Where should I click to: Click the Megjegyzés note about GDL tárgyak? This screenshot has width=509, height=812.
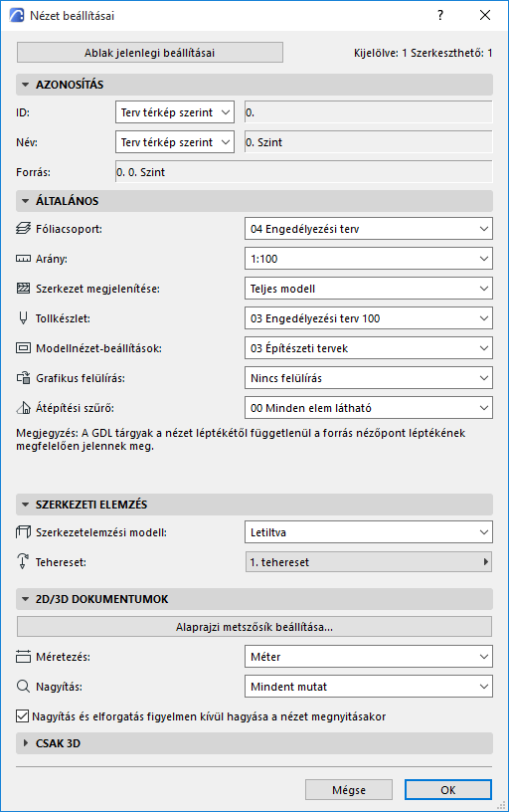click(241, 439)
